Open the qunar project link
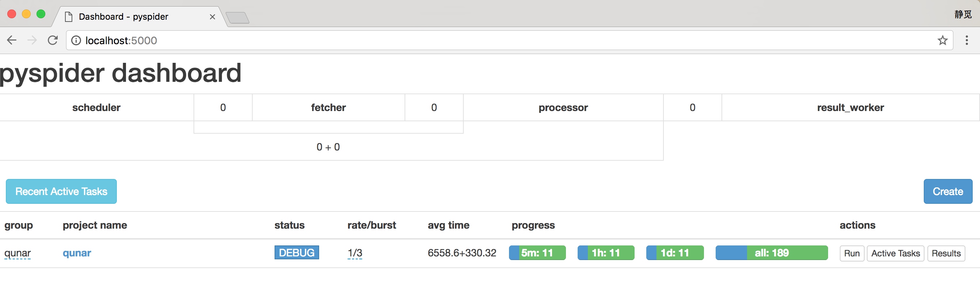 (77, 253)
